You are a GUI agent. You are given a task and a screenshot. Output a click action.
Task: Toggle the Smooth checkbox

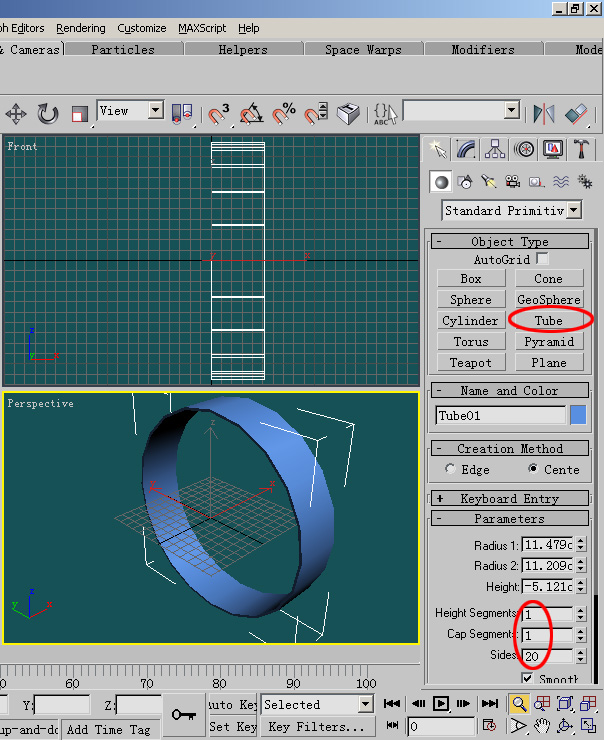pos(528,678)
